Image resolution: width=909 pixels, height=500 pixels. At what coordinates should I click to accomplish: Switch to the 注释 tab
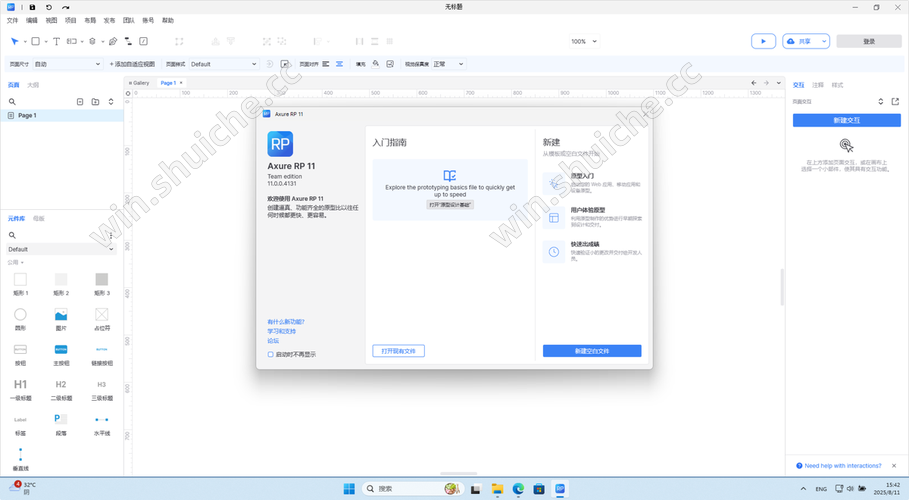click(x=817, y=85)
